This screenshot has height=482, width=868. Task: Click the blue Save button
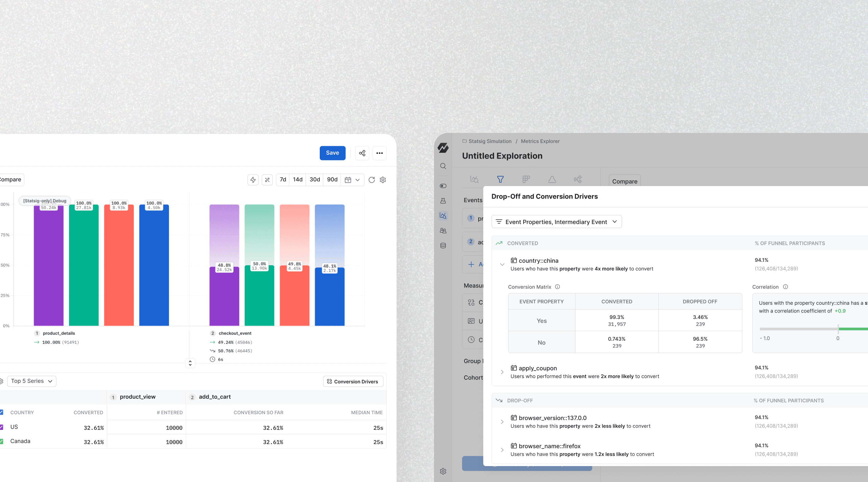(332, 153)
